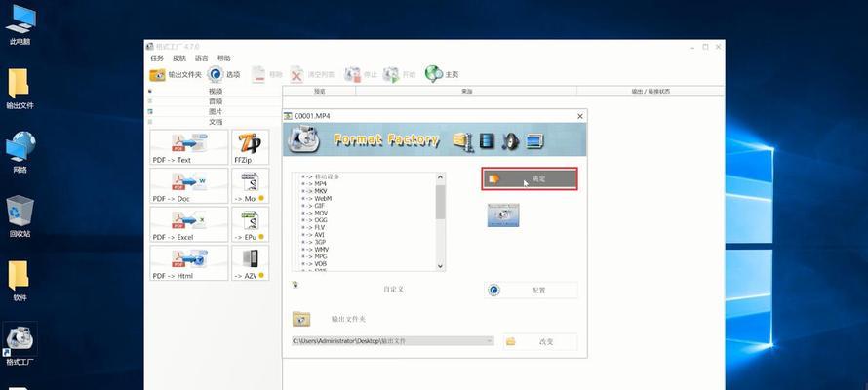Viewport: 868px width, 390px height.
Task: Collapse the 文档 category
Action: 216,122
